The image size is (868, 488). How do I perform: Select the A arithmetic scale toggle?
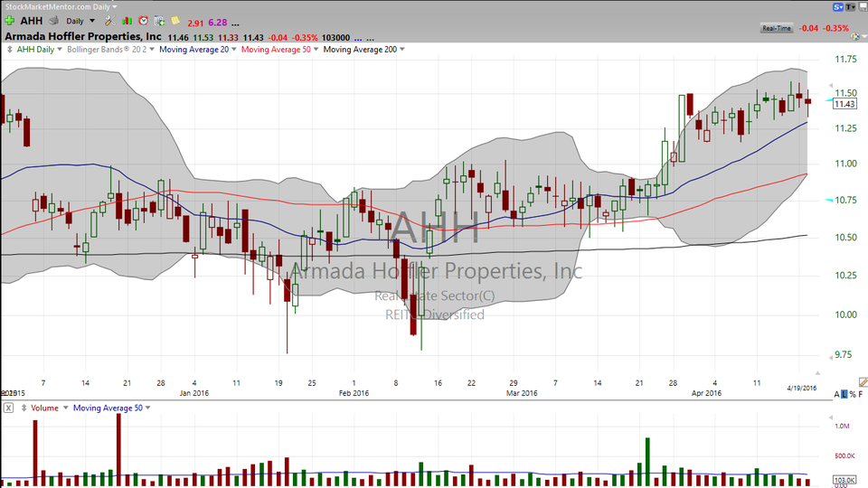(836, 394)
